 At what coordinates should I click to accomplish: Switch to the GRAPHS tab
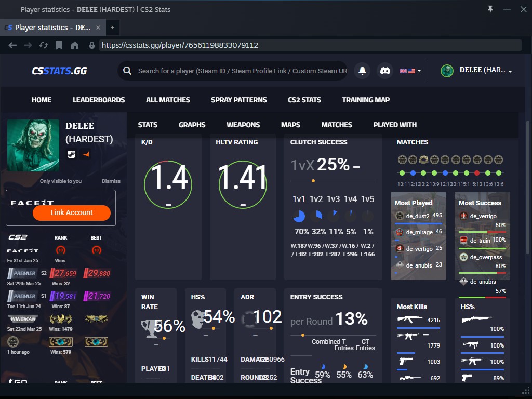(192, 125)
